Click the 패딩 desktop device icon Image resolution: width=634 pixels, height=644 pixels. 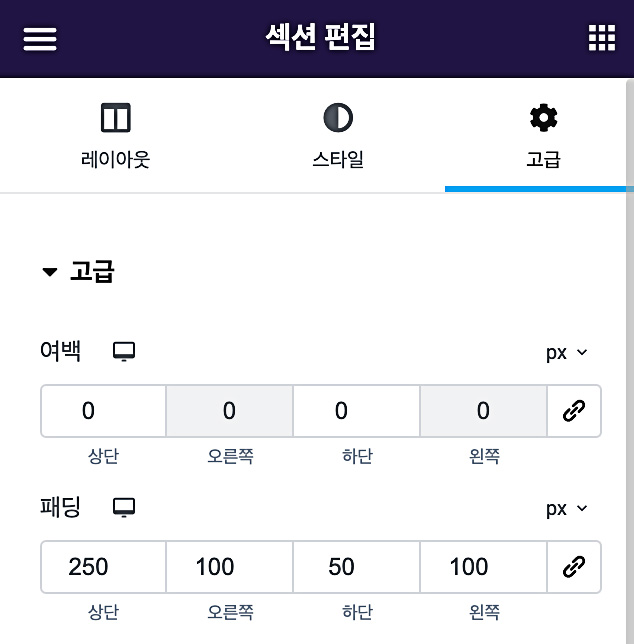tap(124, 508)
